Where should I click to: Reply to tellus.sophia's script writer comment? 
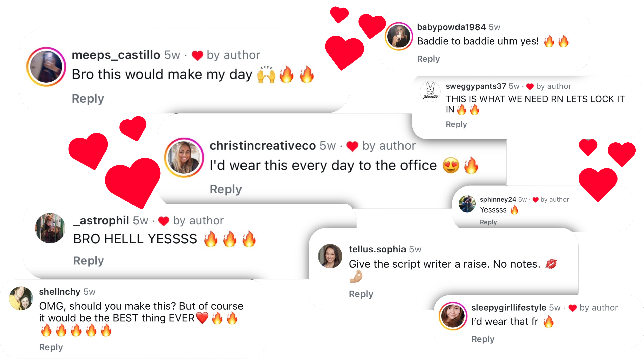point(361,294)
